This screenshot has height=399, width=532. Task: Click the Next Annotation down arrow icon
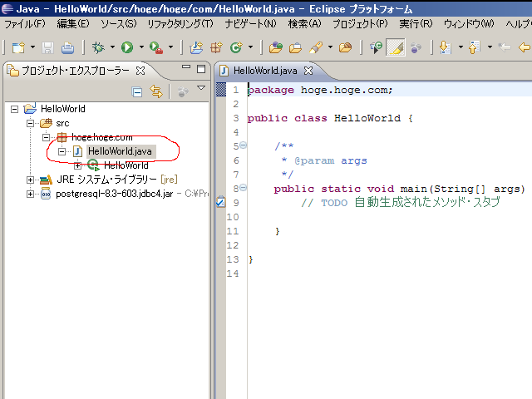[x=446, y=47]
